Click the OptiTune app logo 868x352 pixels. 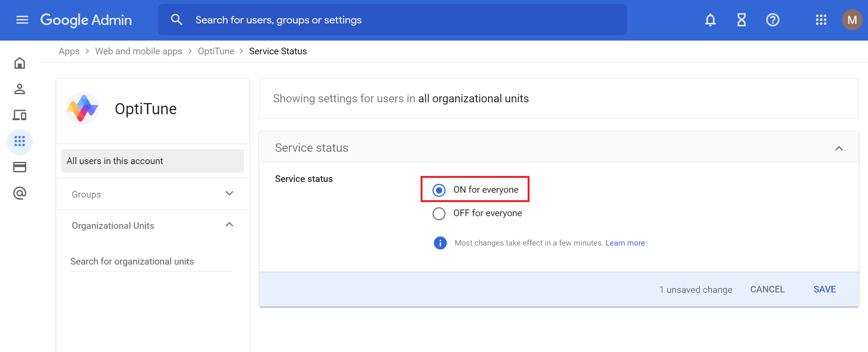(x=82, y=108)
